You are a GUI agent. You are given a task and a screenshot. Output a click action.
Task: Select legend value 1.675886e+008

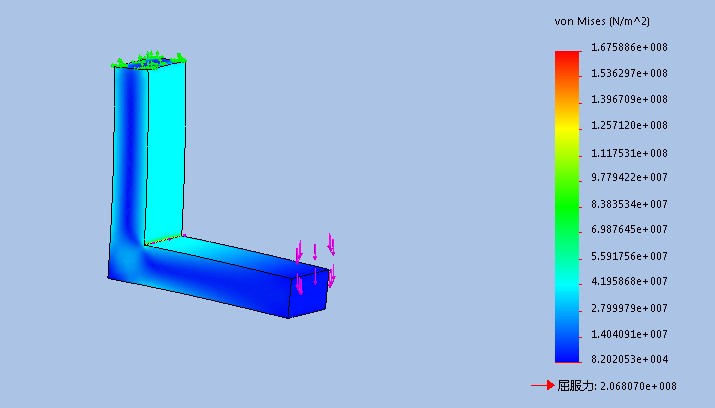click(x=629, y=47)
